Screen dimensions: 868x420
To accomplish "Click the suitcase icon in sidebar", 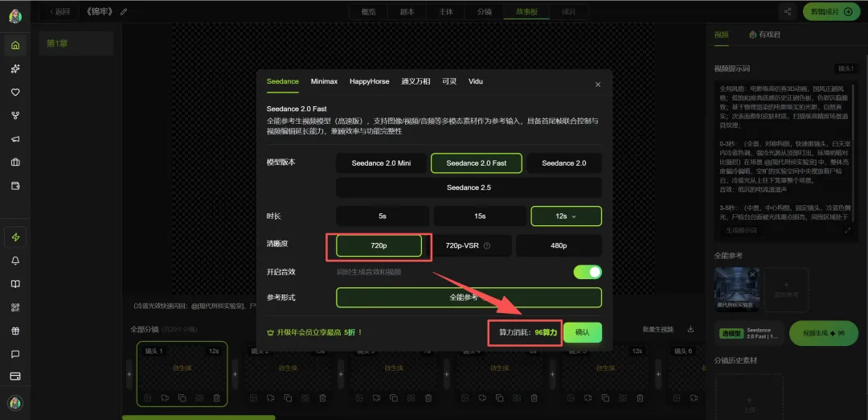I will (x=15, y=163).
